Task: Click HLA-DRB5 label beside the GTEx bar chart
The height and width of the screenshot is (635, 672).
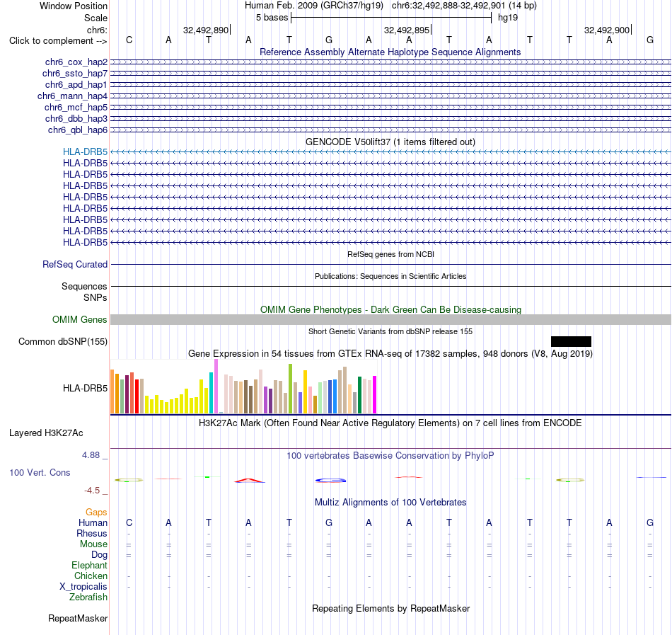Action: click(x=85, y=388)
